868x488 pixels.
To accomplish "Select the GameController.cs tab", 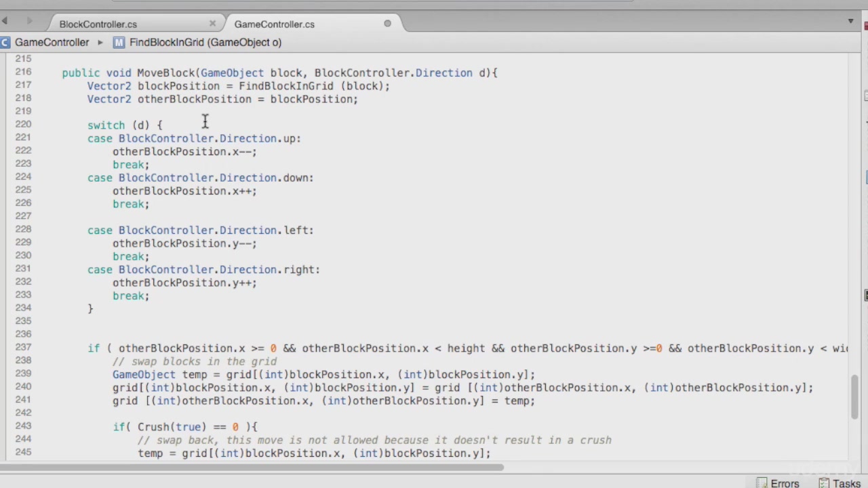I will coord(274,24).
